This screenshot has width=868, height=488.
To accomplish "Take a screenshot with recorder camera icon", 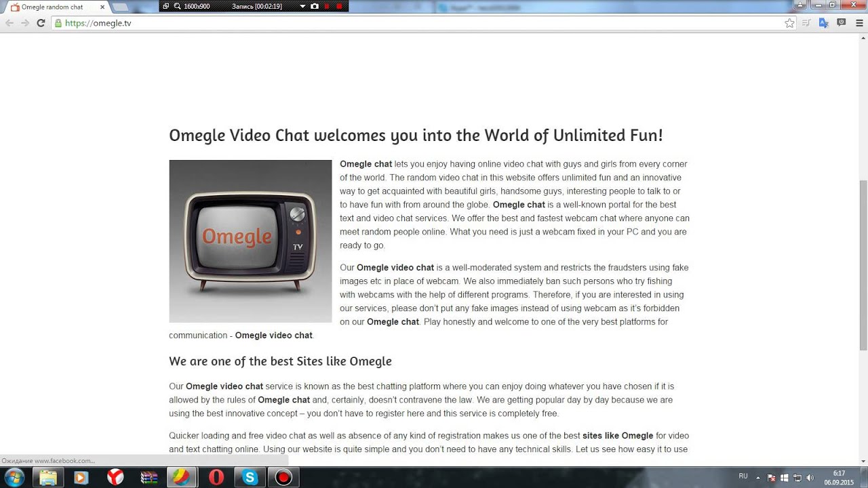I will click(315, 6).
